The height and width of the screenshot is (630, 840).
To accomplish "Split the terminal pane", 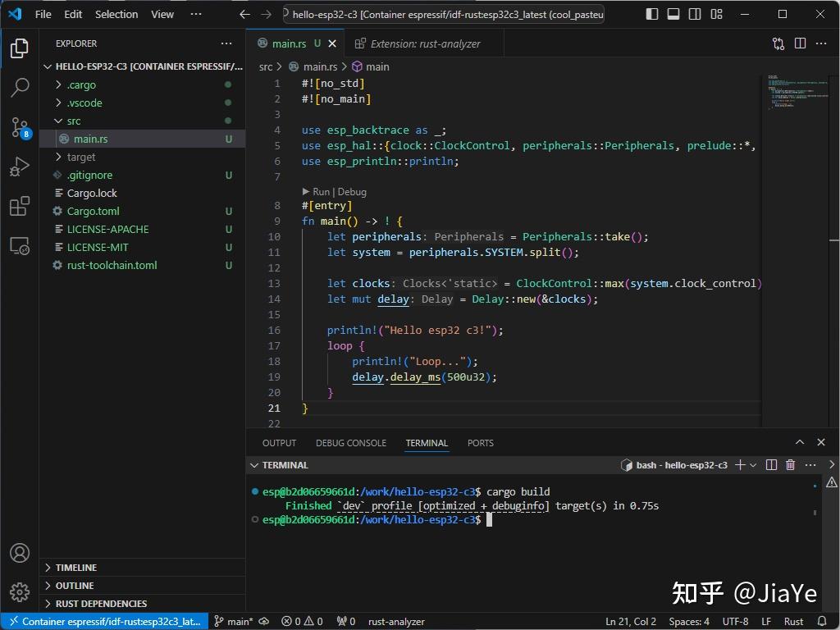I will [x=770, y=464].
